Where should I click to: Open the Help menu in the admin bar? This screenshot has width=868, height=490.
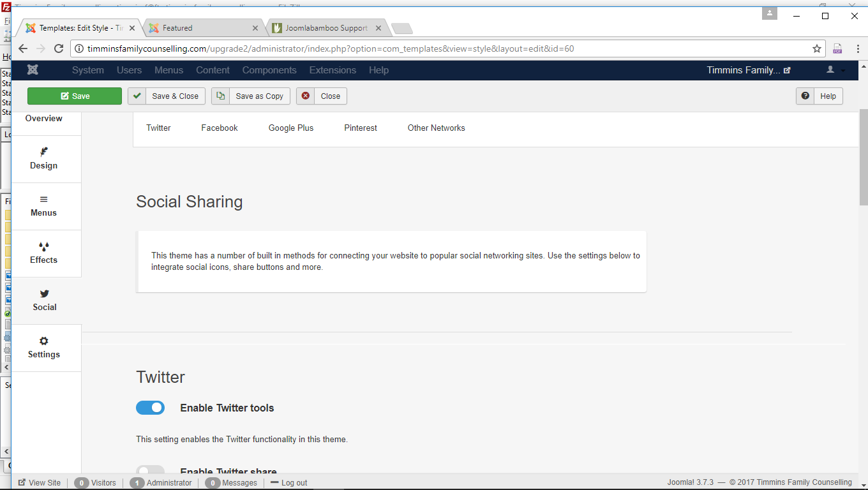[378, 70]
